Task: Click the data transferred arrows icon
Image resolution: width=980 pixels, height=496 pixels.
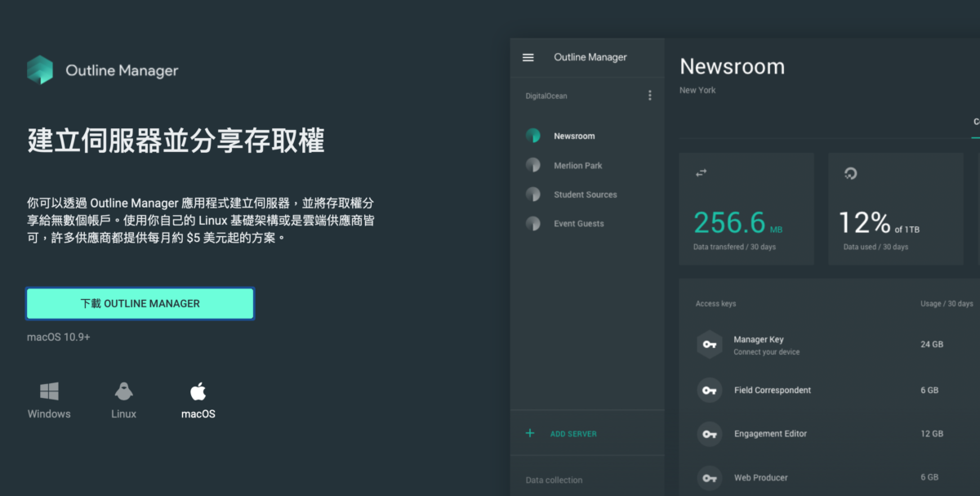Action: pyautogui.click(x=701, y=173)
